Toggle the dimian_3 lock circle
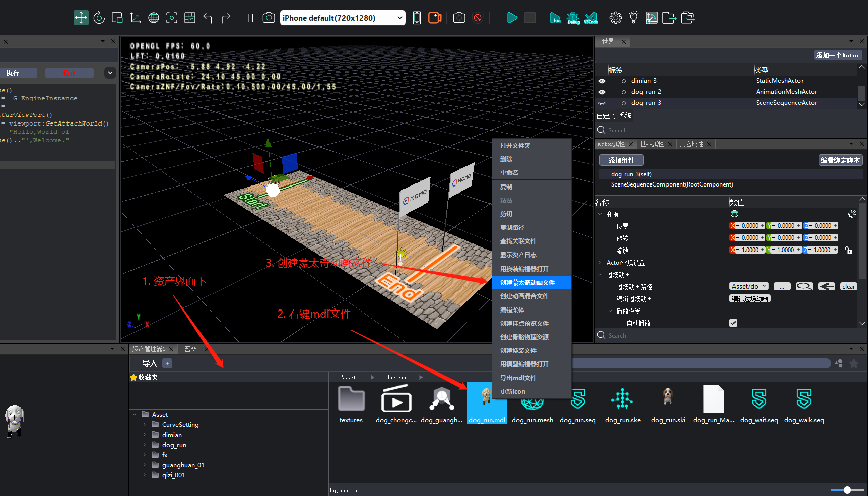The height and width of the screenshot is (496, 868). coord(624,81)
